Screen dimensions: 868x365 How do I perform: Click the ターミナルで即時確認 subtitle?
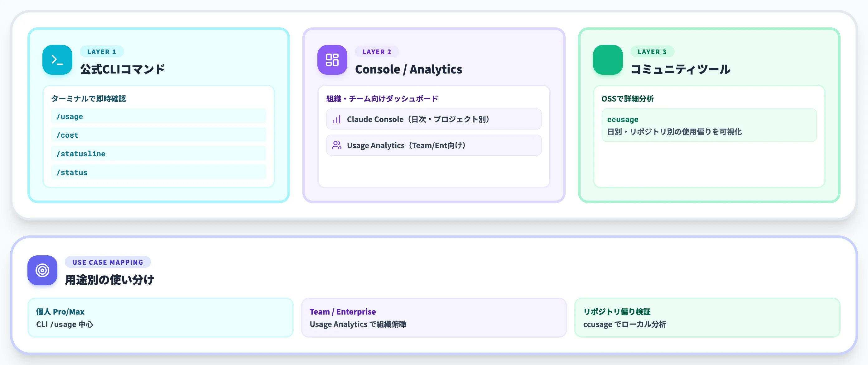coord(89,99)
